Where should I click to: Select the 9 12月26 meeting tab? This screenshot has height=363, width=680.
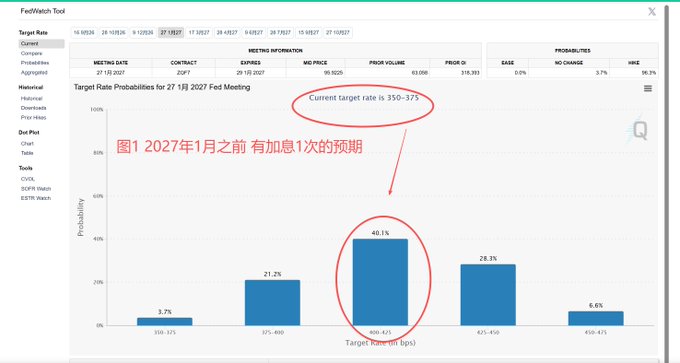[143, 33]
